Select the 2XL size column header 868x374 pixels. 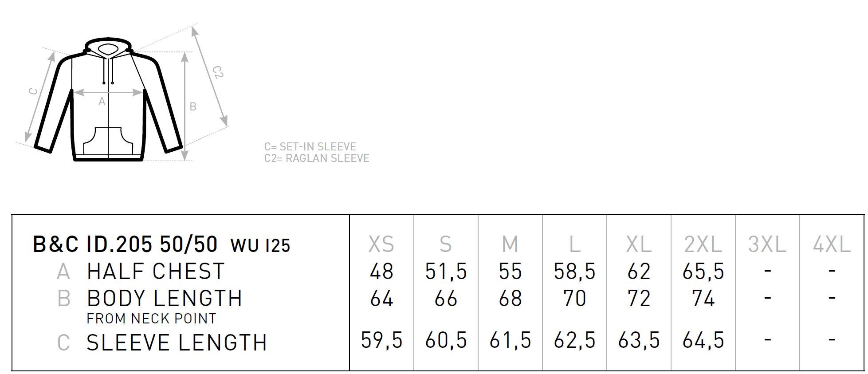click(x=703, y=244)
